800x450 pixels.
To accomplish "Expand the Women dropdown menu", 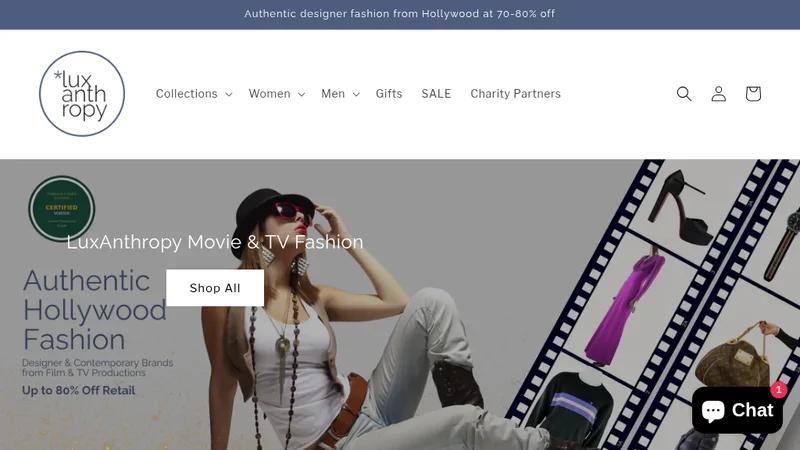I will 277,94.
